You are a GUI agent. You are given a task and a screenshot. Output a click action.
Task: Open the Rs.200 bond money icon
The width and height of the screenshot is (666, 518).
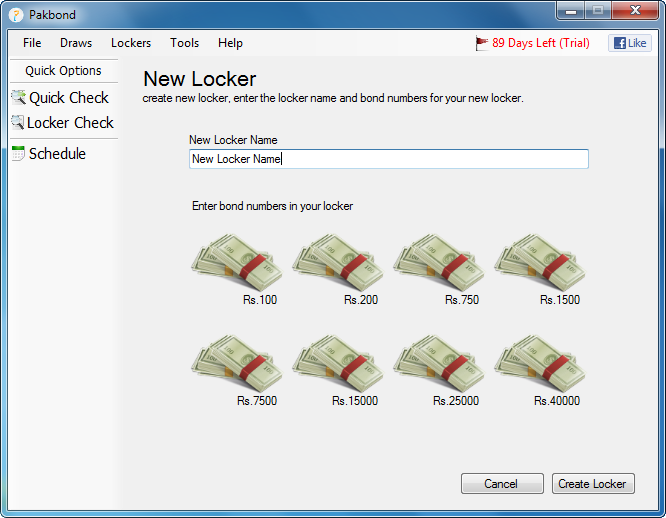click(338, 263)
